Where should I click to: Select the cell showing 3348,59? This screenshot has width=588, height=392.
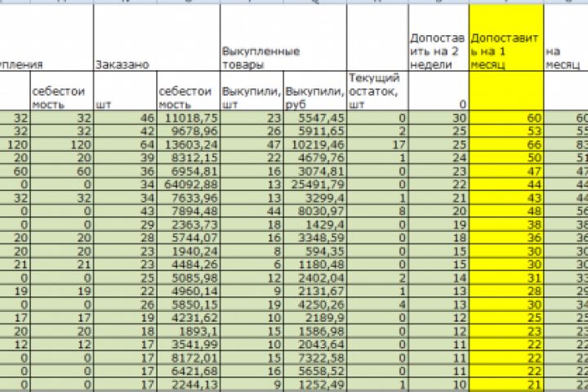[x=315, y=238]
